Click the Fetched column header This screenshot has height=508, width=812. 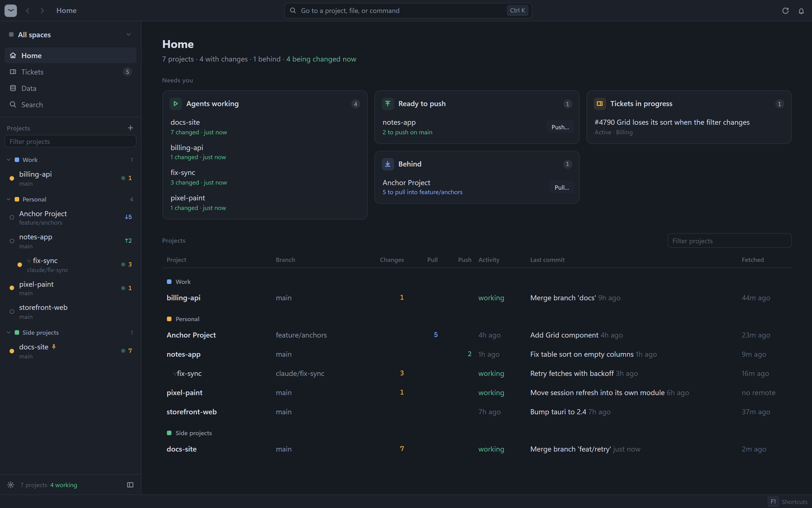(x=753, y=260)
